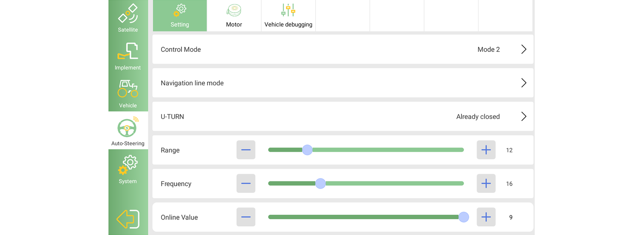Decrease Frequency with the minus button

click(x=246, y=184)
